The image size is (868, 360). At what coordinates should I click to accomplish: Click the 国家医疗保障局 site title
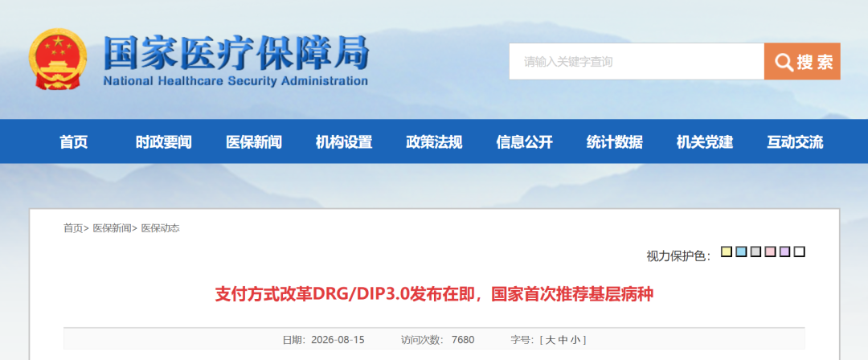tap(236, 53)
